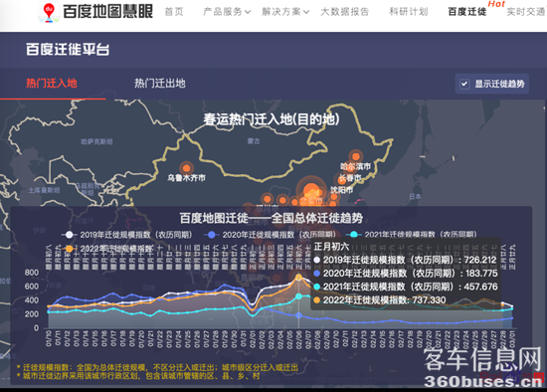Click the 蒙古 map label
547x392 pixels.
click(254, 141)
